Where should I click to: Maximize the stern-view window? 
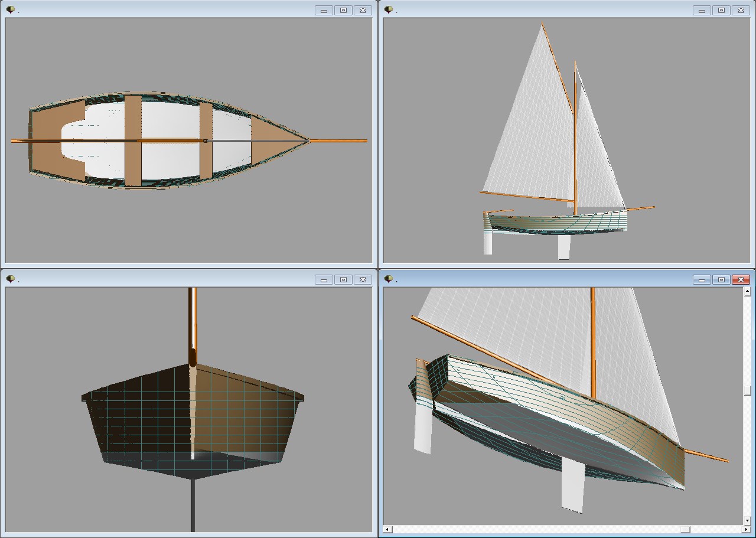click(x=343, y=279)
